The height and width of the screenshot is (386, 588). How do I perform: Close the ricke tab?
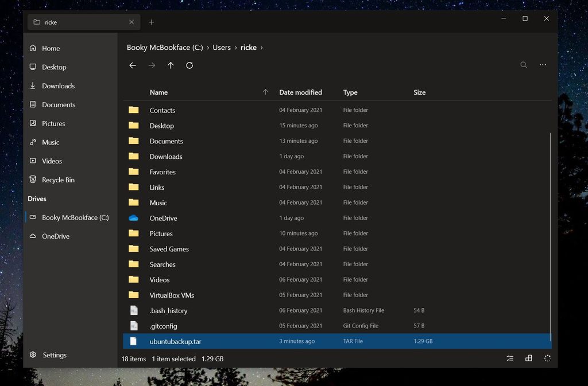pyautogui.click(x=131, y=22)
